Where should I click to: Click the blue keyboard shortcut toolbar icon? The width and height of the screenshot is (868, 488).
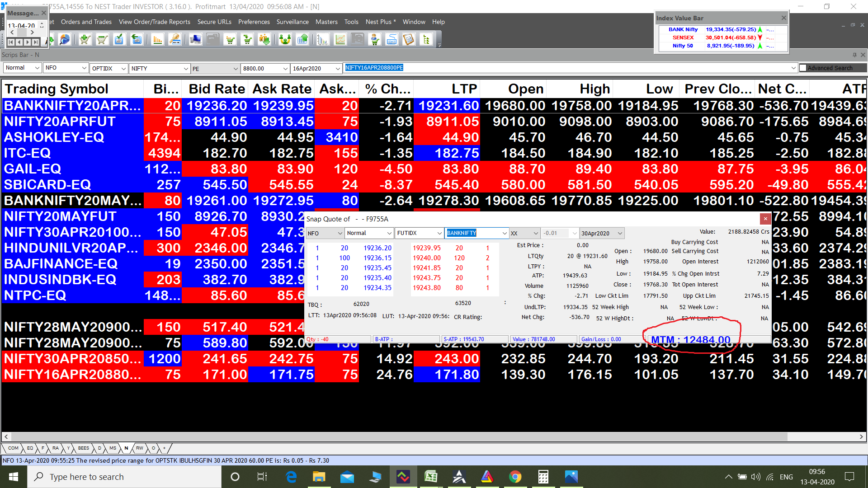pos(392,40)
